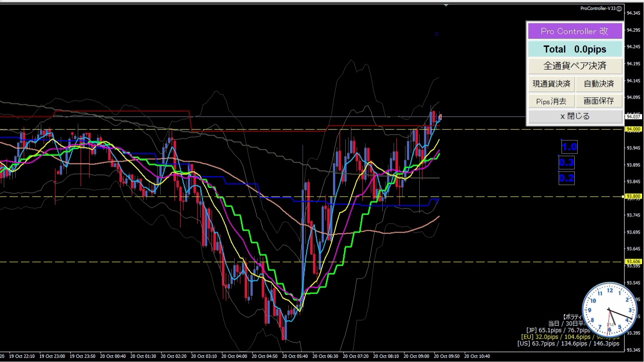The width and height of the screenshot is (644, 362).
Task: Select the blue 0.2 lot label
Action: 567,179
